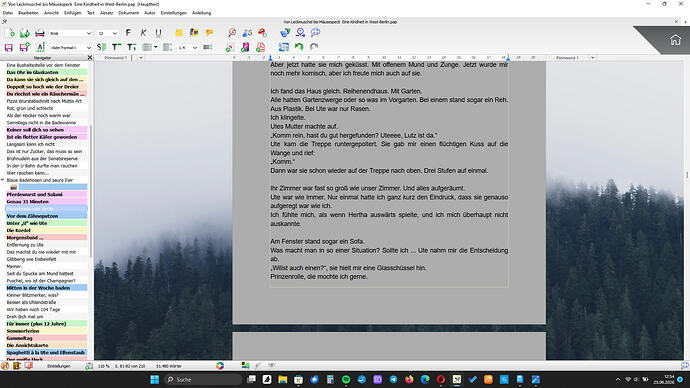Redo the action with grey arrow
The image size is (690, 388).
coord(314,47)
